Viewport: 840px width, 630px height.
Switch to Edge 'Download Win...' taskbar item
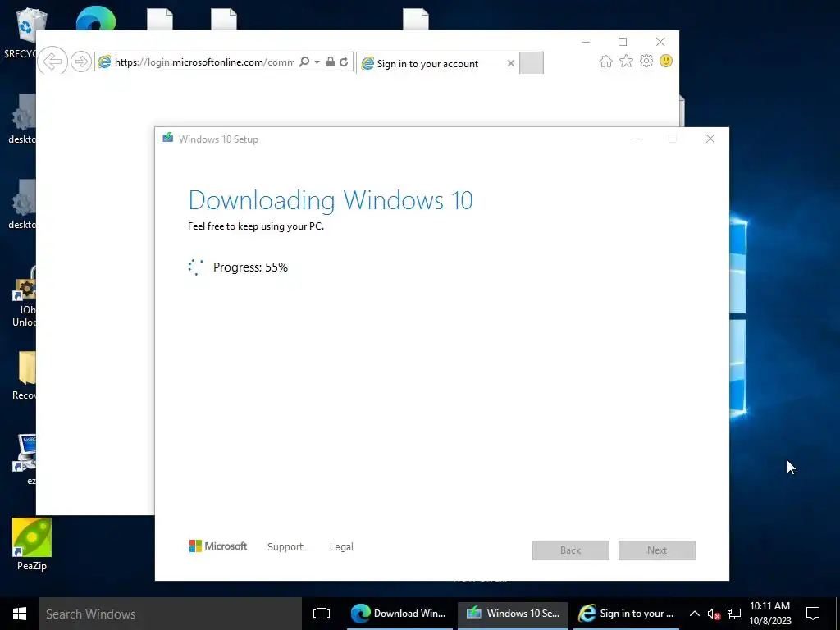coord(399,614)
